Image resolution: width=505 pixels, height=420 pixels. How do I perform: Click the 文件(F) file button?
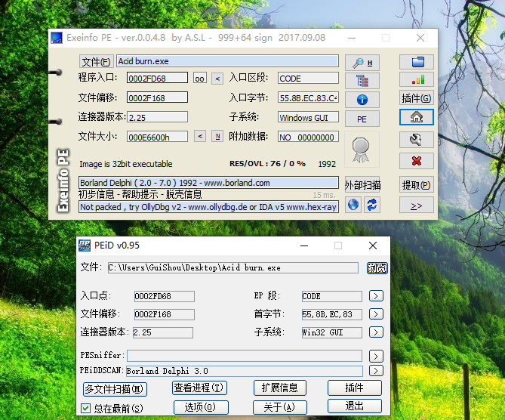(x=96, y=61)
